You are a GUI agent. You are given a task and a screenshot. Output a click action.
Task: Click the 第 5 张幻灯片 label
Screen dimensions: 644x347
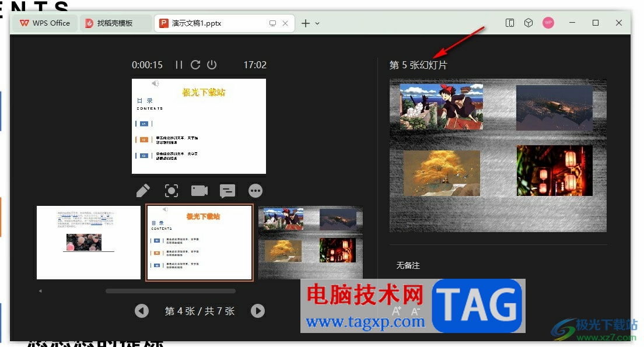418,65
